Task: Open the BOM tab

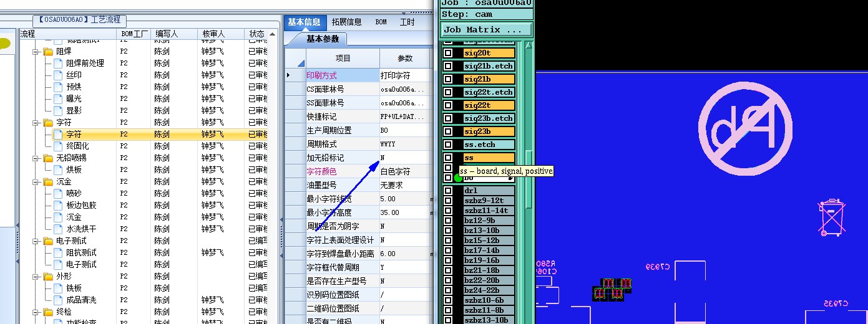Action: click(x=381, y=22)
